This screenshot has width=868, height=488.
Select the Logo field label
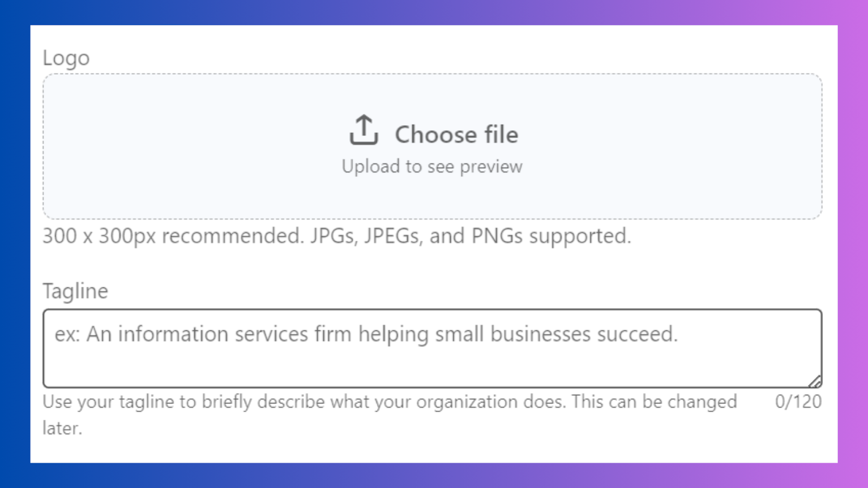66,58
